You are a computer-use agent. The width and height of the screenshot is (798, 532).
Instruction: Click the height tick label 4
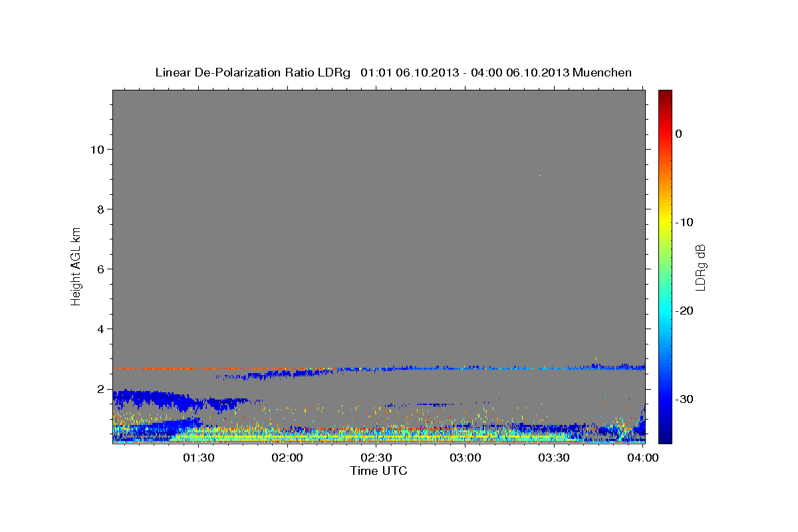100,329
